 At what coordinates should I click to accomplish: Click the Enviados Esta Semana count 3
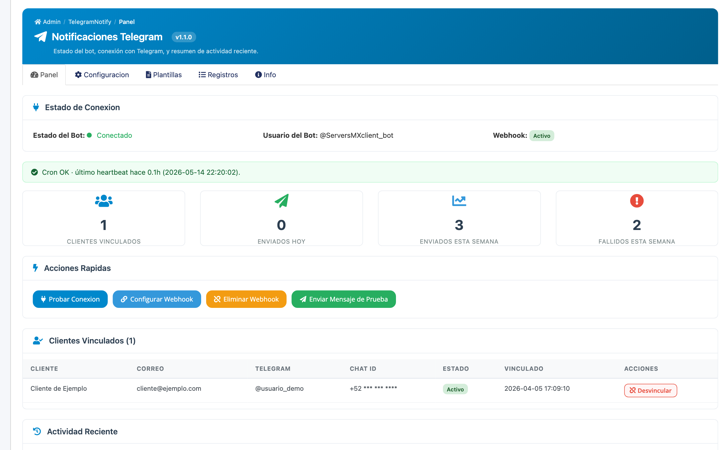(459, 225)
